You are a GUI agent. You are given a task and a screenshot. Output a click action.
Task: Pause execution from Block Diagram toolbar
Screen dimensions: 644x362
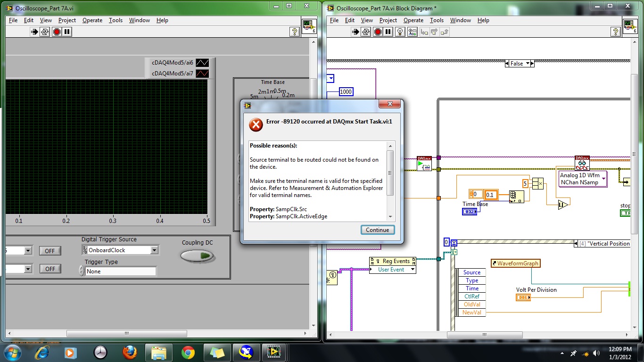point(388,32)
